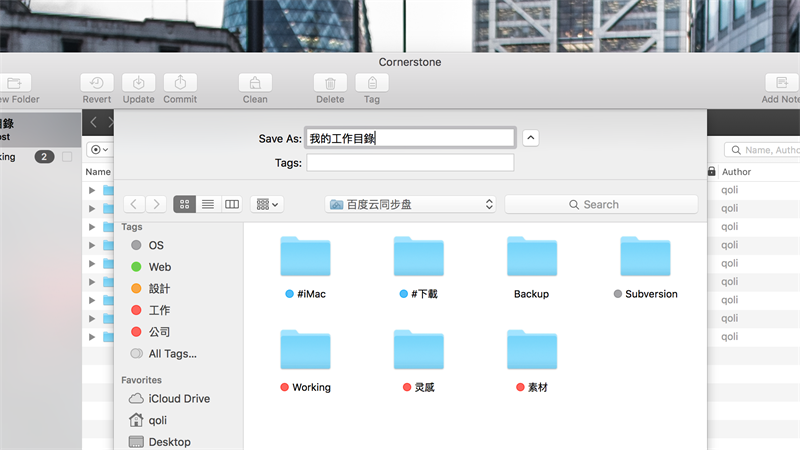Click the Add Note toolbar icon
The image size is (800, 450).
(x=781, y=84)
